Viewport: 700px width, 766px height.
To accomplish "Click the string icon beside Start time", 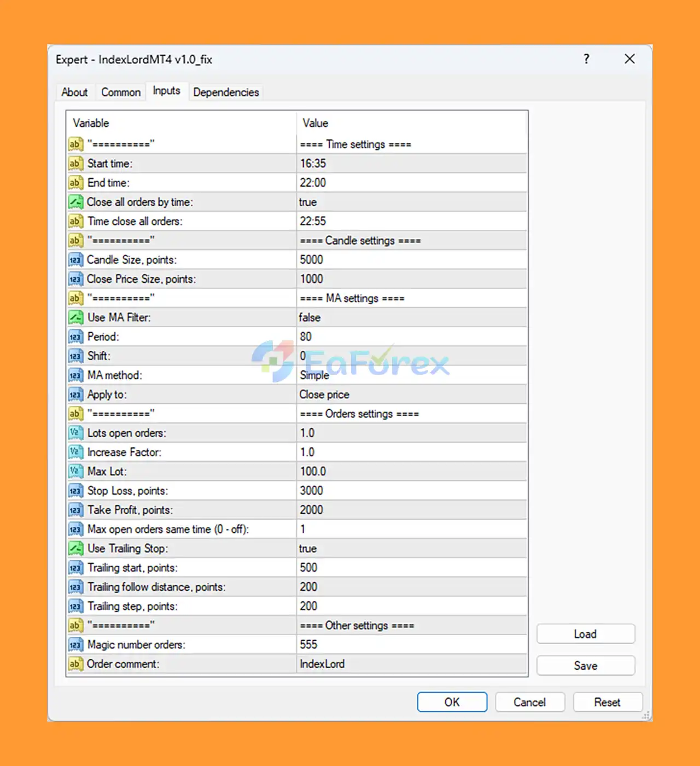I will 75,164.
